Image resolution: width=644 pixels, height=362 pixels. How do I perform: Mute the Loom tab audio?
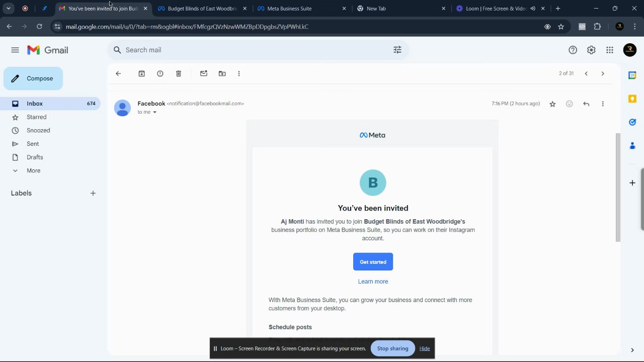(533, 9)
